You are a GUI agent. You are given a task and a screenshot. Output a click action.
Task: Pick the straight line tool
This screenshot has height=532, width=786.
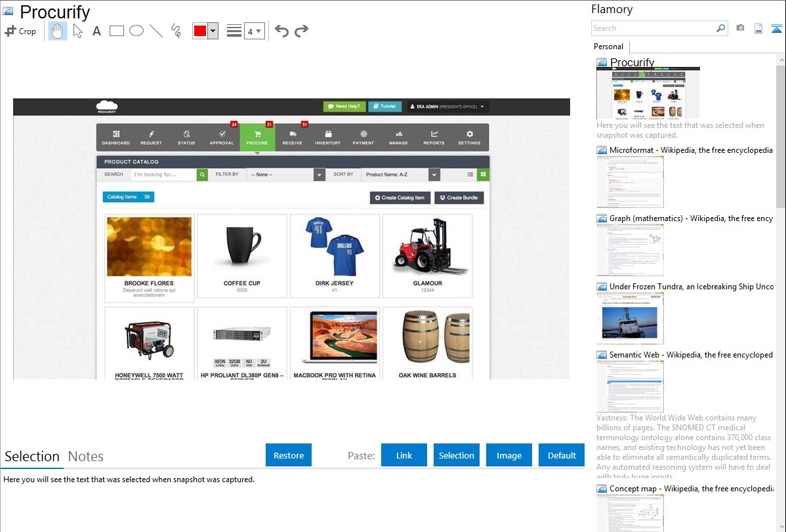tap(156, 31)
